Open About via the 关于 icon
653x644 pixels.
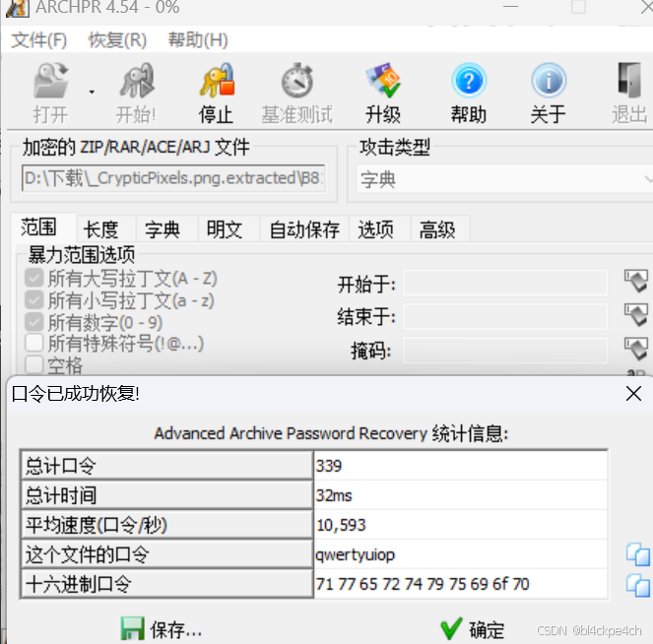pos(549,81)
